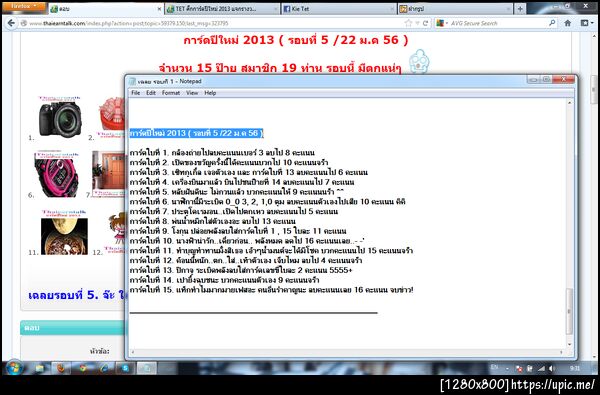Open the volume speaker tray icon
Image resolution: width=600 pixels, height=395 pixels.
(x=551, y=369)
